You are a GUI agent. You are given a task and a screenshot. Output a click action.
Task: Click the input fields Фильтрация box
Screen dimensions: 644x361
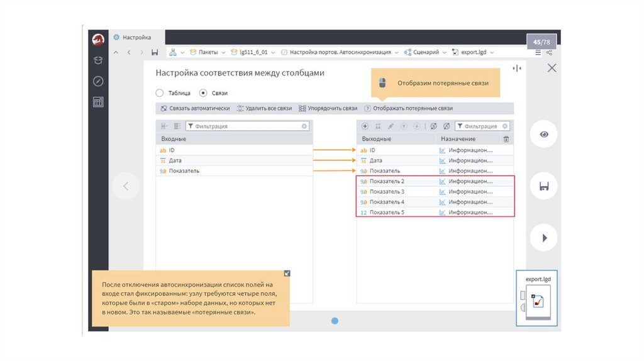coord(247,126)
